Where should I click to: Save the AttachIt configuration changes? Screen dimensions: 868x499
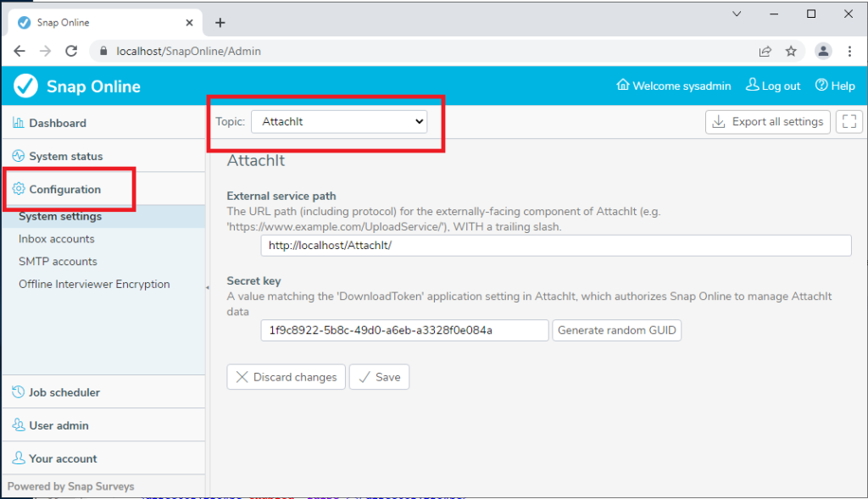[x=379, y=376]
